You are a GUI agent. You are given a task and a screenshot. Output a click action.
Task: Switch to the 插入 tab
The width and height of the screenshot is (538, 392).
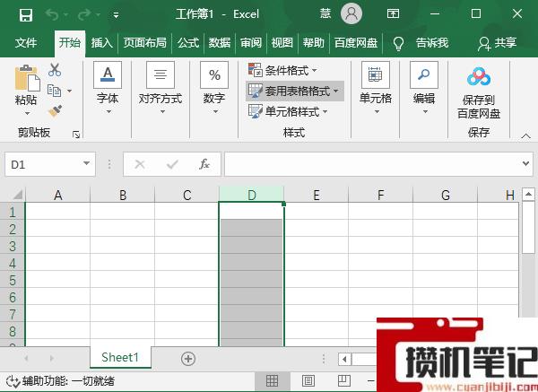pyautogui.click(x=101, y=42)
